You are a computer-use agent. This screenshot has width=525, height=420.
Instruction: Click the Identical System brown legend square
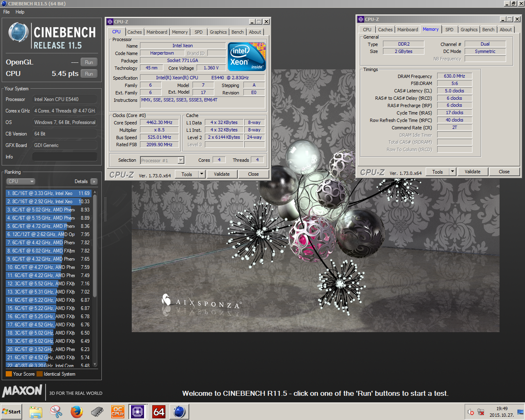39,374
